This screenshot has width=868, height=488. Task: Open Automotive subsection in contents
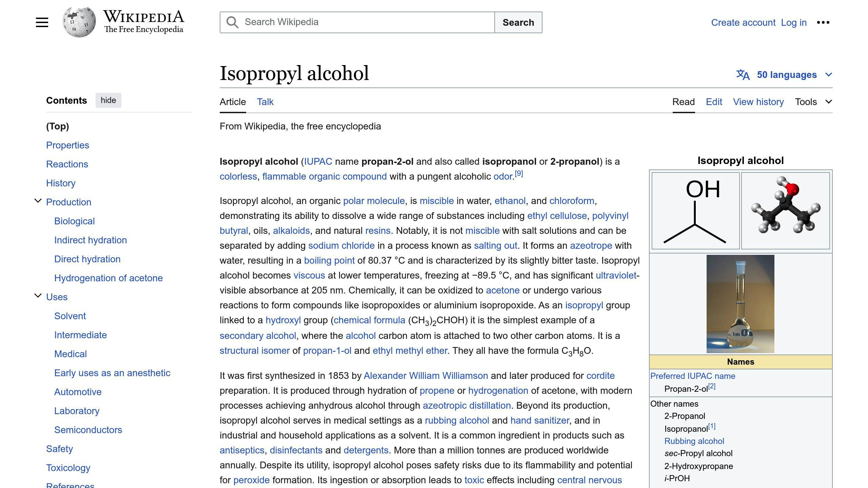click(x=78, y=392)
